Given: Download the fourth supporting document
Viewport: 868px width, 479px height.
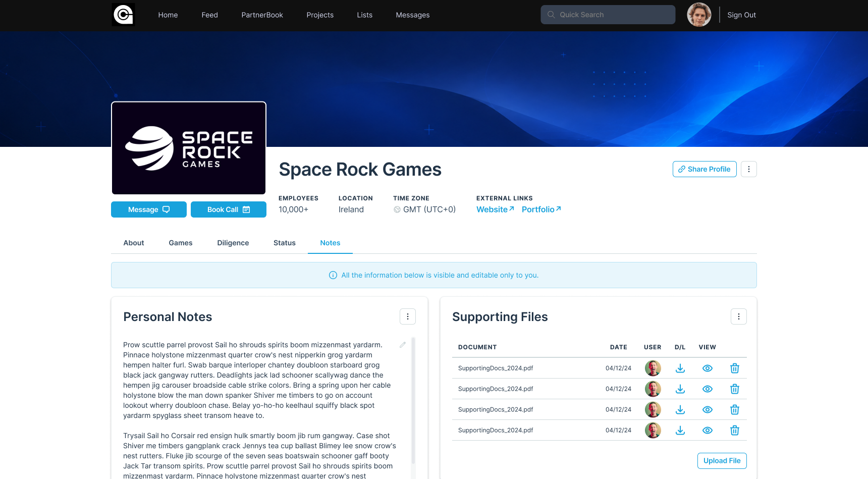Looking at the screenshot, I should coord(680,431).
